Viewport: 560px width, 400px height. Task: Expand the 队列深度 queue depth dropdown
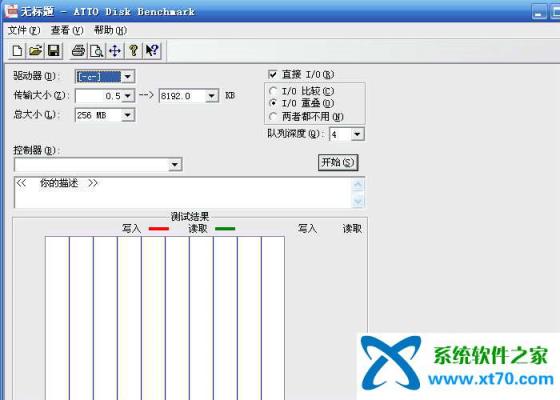tap(357, 134)
